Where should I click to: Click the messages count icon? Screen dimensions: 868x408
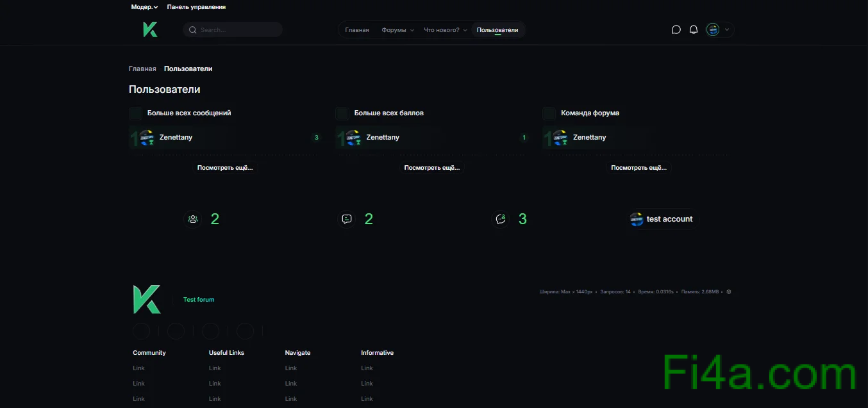tap(501, 219)
